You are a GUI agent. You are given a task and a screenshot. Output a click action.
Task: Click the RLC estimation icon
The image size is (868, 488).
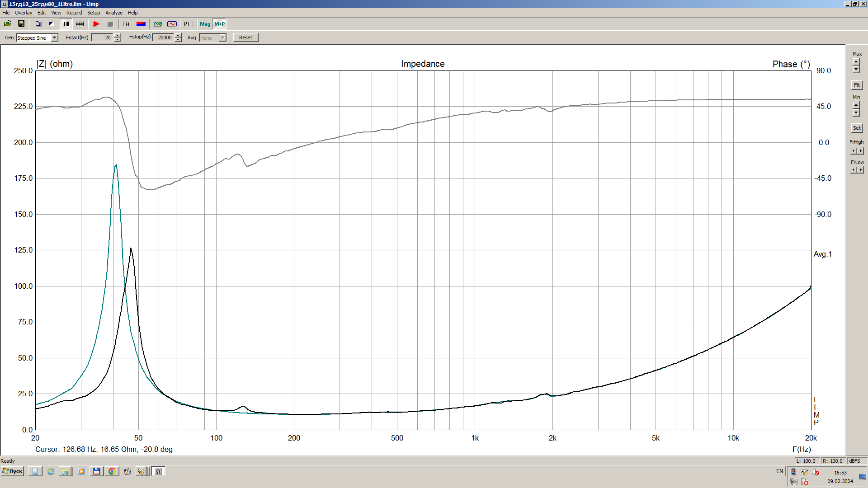pyautogui.click(x=189, y=24)
